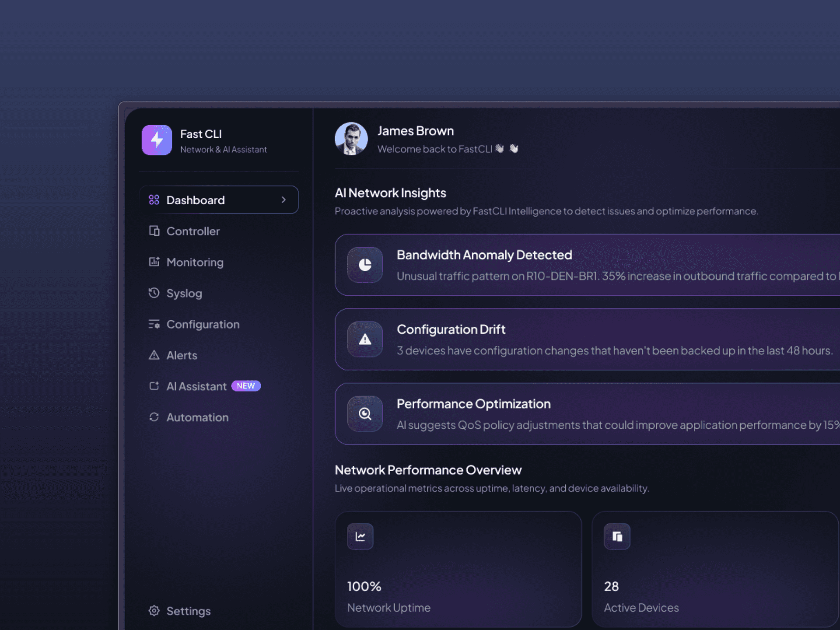
Task: Click the Controller sidebar icon
Action: tap(154, 231)
